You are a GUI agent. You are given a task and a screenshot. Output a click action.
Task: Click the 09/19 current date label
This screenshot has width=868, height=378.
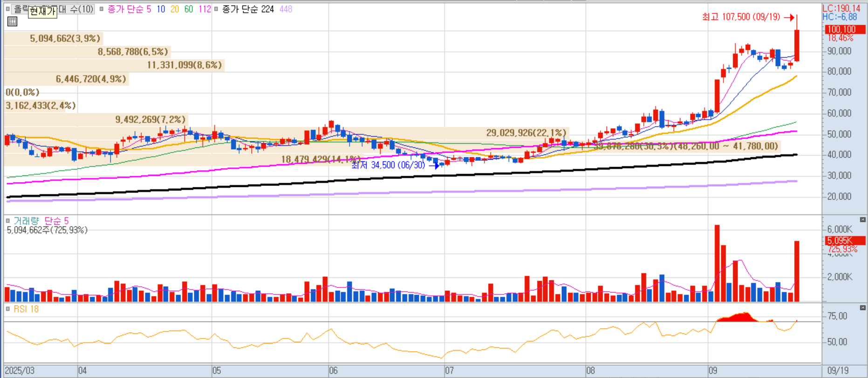pyautogui.click(x=838, y=371)
